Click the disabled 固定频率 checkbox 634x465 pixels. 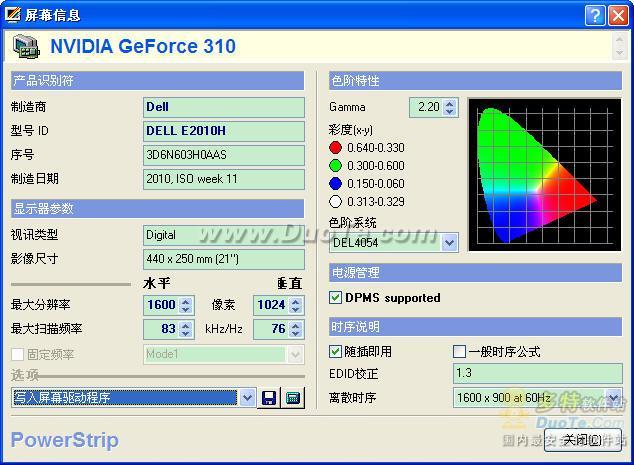pyautogui.click(x=17, y=354)
